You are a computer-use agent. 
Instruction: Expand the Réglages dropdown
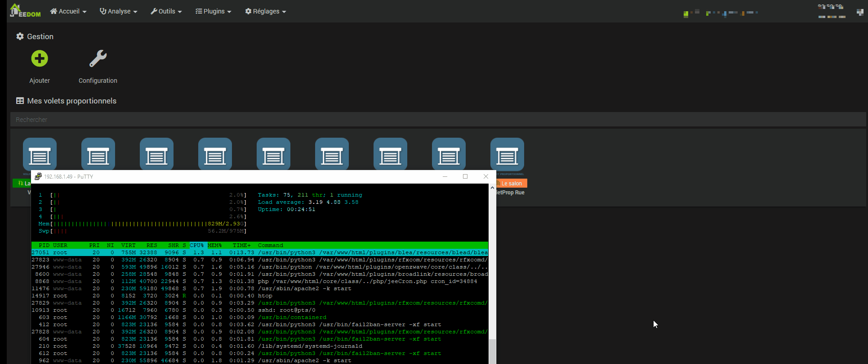pyautogui.click(x=266, y=11)
